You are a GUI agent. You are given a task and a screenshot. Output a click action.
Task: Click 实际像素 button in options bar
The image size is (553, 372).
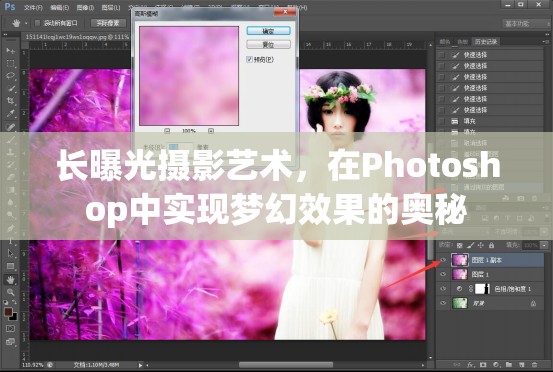click(x=108, y=23)
